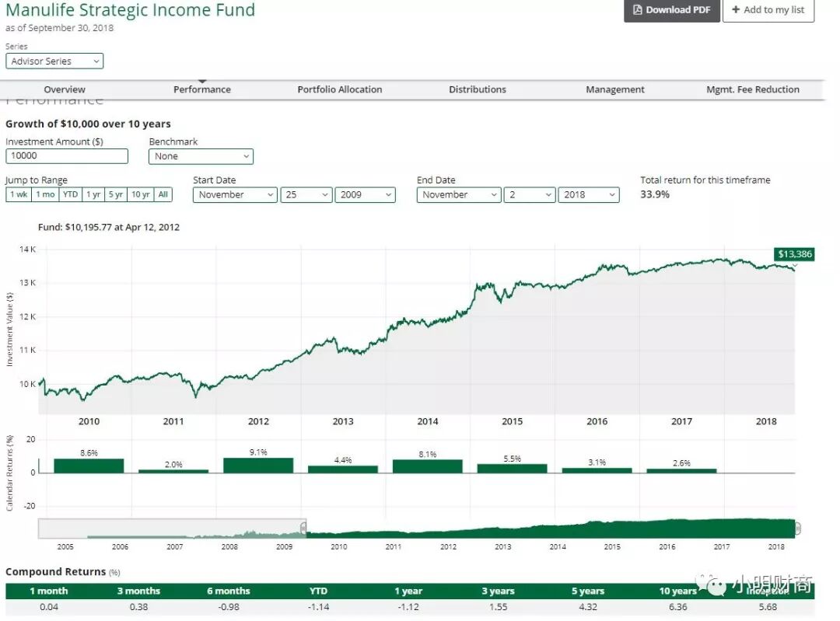840x621 pixels.
Task: Click the 5 years return value 4.32
Action: [x=588, y=607]
